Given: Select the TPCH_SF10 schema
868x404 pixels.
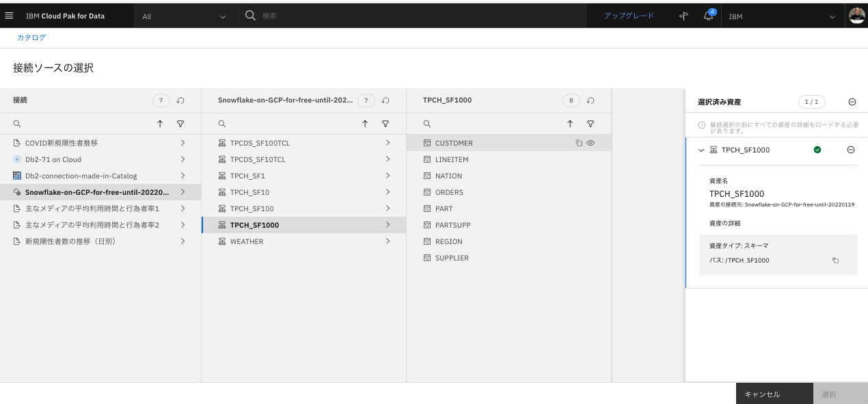Looking at the screenshot, I should click(304, 192).
